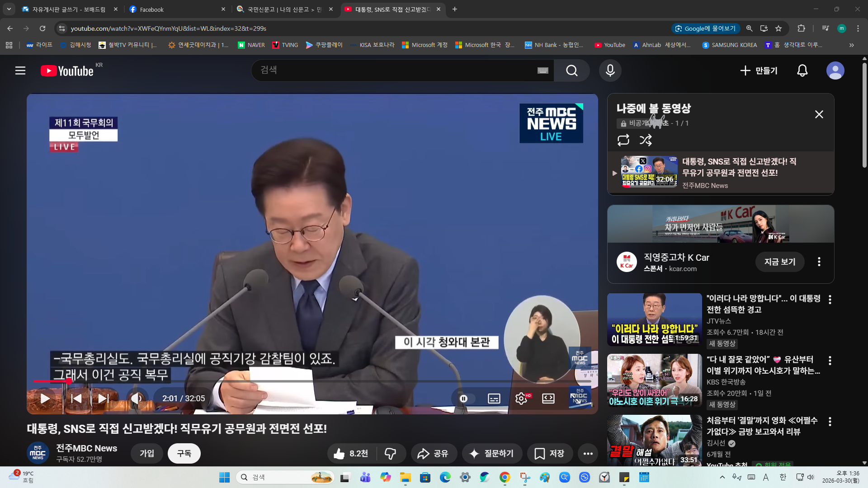The height and width of the screenshot is (488, 868).
Task: Click 지금 보기 on the K Car ad
Action: tap(780, 262)
